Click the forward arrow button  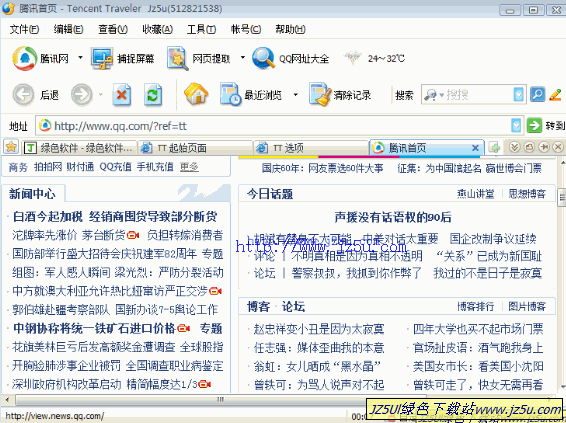tap(82, 95)
